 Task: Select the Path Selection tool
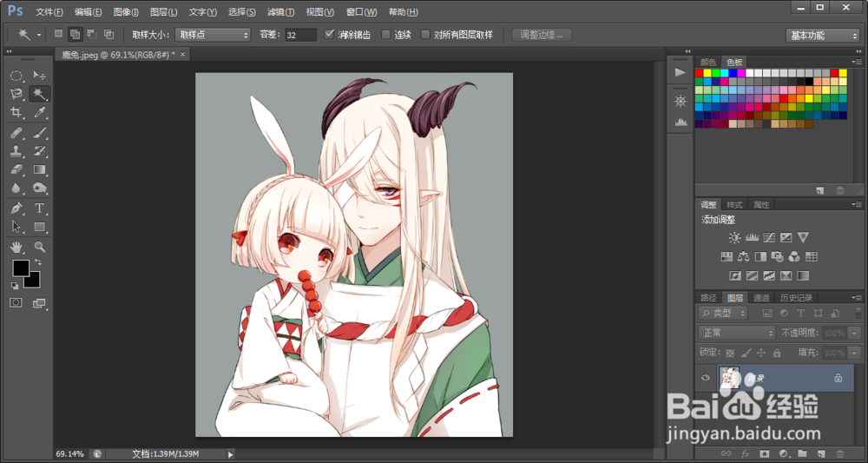pyautogui.click(x=16, y=227)
